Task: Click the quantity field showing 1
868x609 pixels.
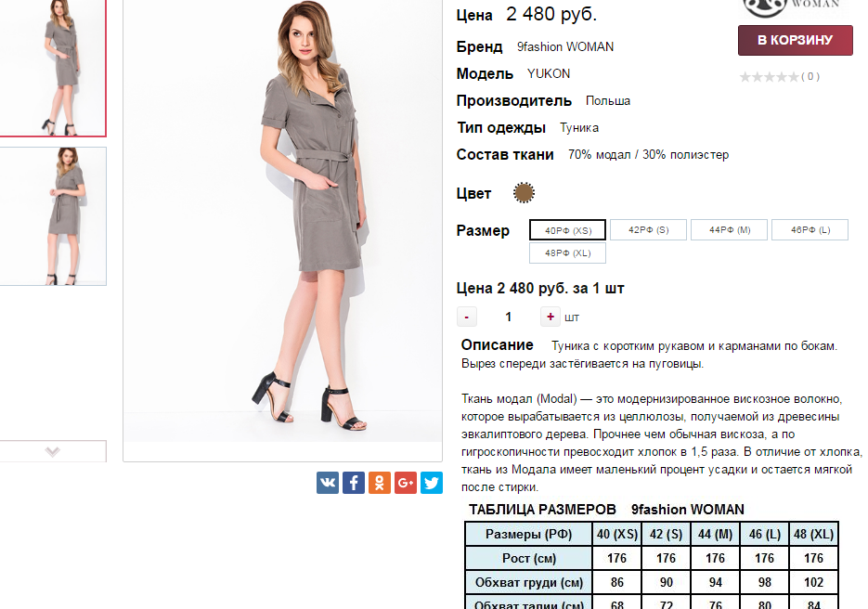Action: pos(508,317)
